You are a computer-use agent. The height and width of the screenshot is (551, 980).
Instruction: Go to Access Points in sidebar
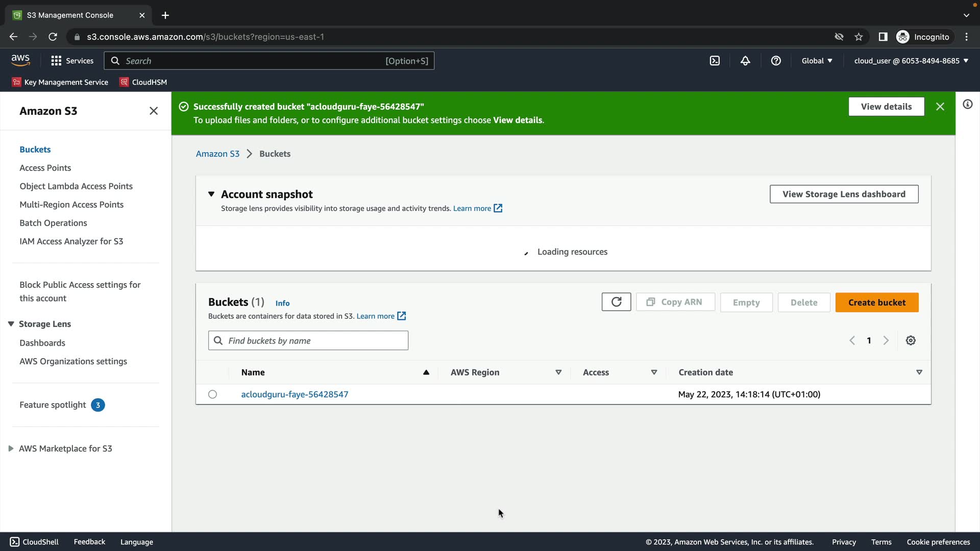click(45, 168)
